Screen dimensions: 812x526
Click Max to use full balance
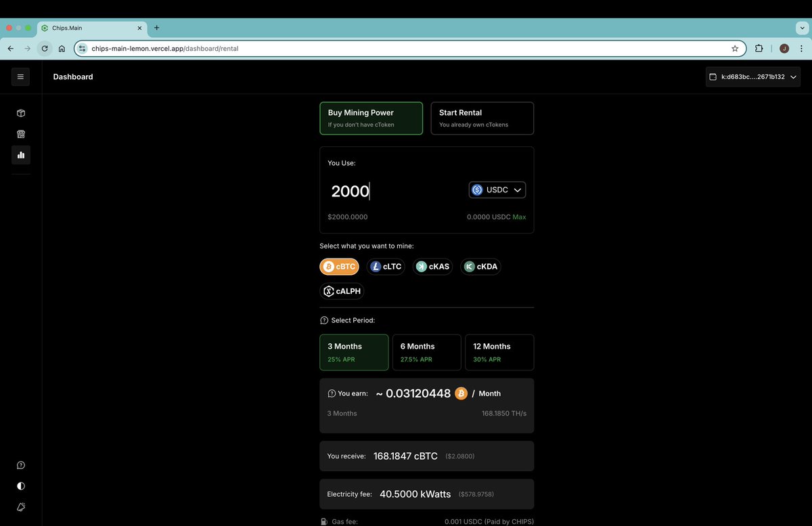pyautogui.click(x=519, y=217)
